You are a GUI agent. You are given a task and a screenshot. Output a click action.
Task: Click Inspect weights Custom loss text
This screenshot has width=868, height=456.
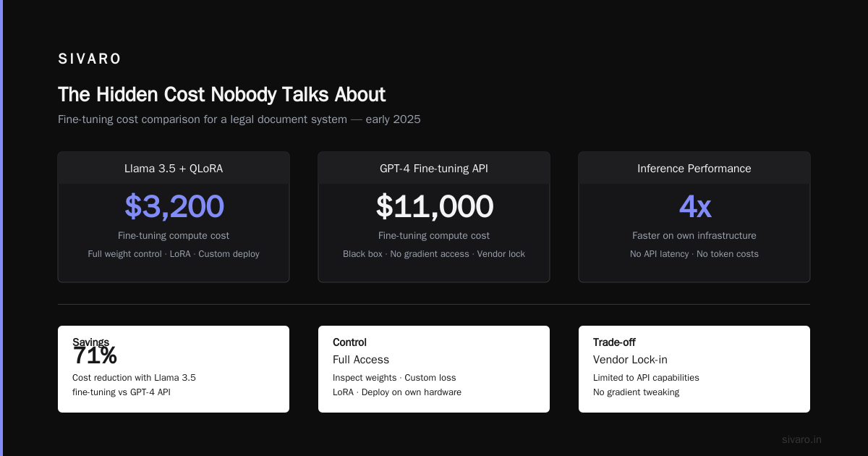394,378
